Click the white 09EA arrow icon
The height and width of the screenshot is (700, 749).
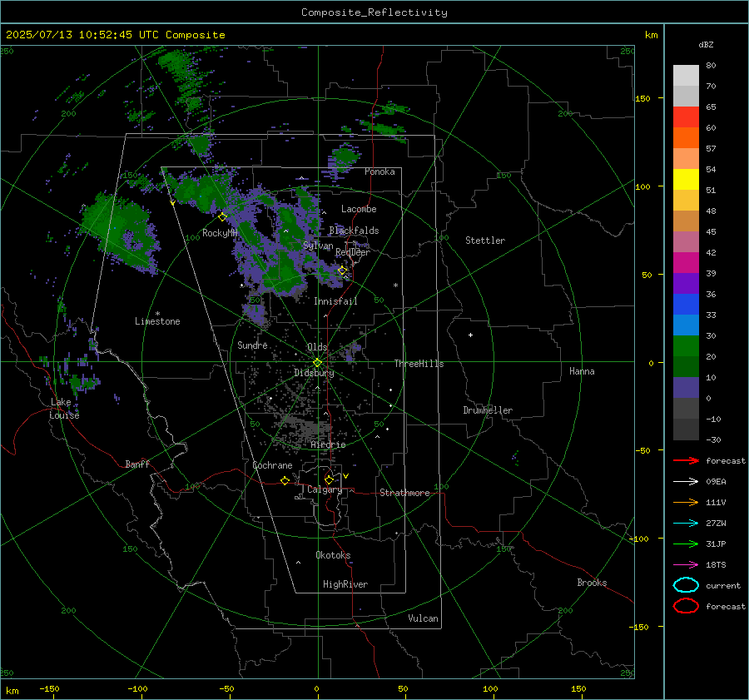click(686, 481)
